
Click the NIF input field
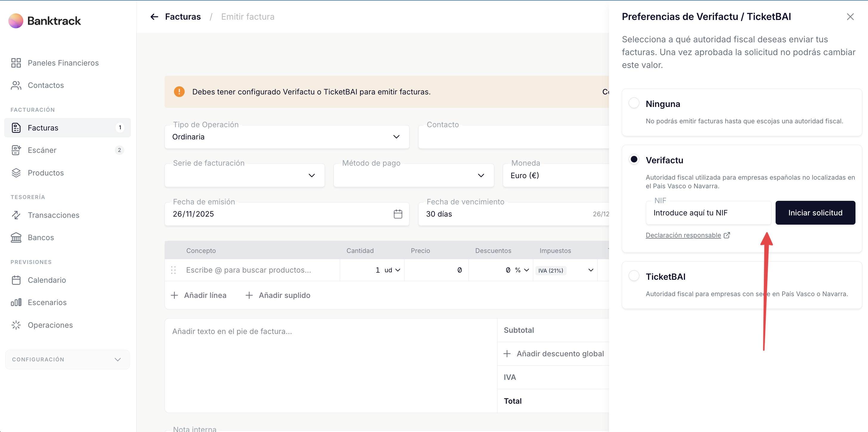[x=708, y=213]
